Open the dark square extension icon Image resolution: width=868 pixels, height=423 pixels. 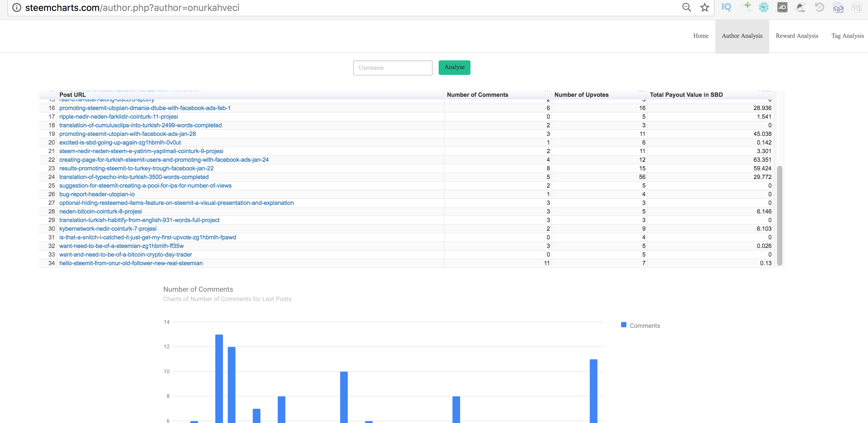pyautogui.click(x=782, y=7)
